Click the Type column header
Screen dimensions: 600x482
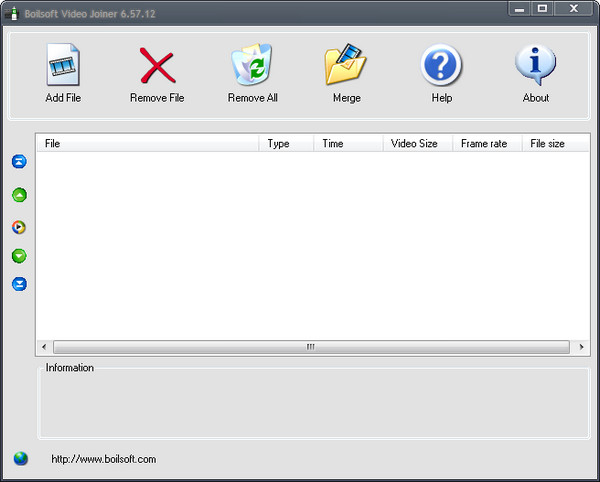(x=286, y=144)
